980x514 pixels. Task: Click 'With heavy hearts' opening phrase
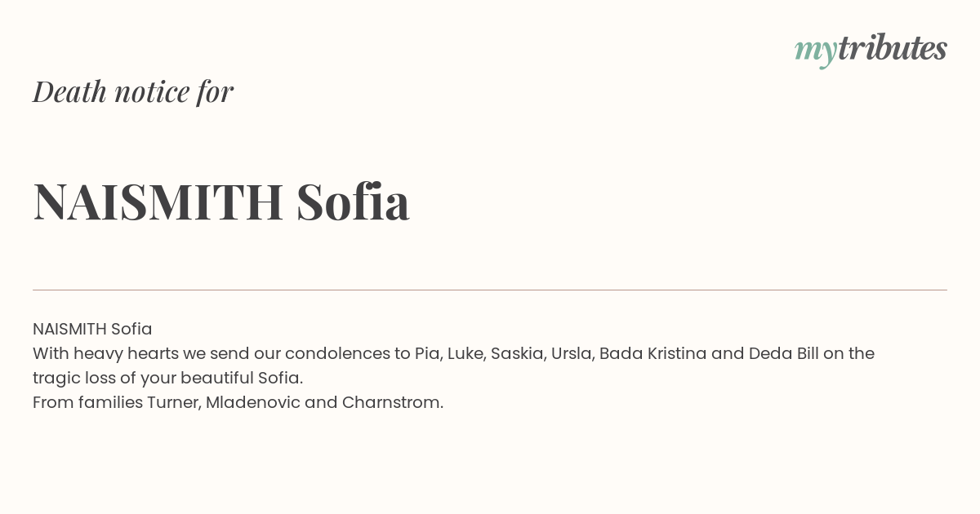tap(101, 353)
